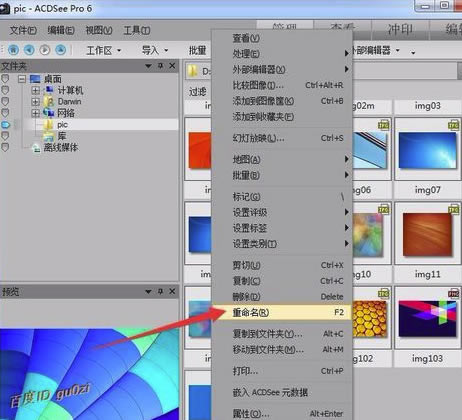Expand the Darwin tree node

[35, 102]
